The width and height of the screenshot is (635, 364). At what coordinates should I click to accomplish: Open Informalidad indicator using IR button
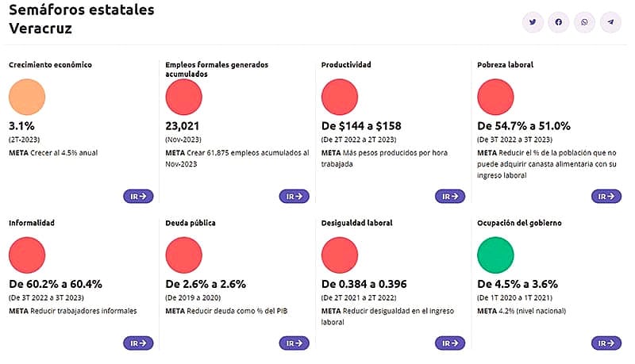138,343
